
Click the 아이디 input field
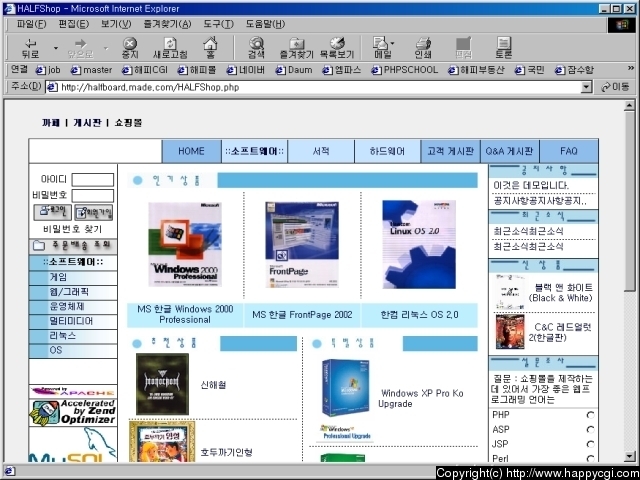coord(93,180)
